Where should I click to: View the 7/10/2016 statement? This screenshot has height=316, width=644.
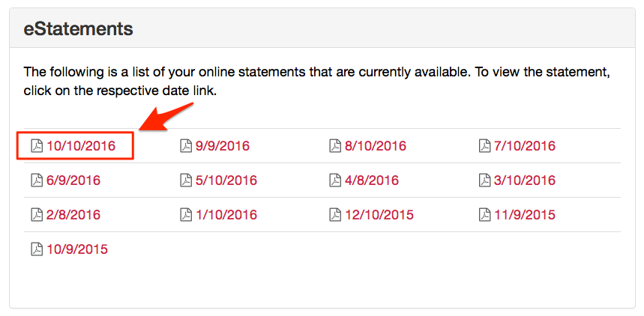(525, 146)
